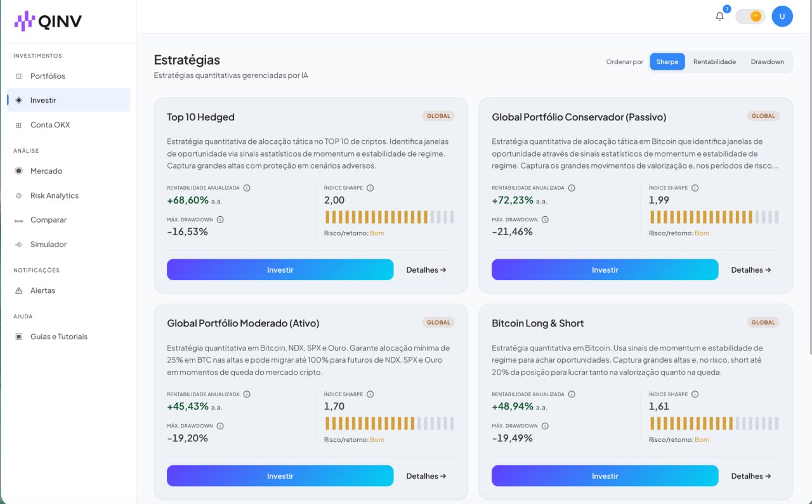Click the Simulador sidebar icon
The height and width of the screenshot is (504, 812).
18,245
